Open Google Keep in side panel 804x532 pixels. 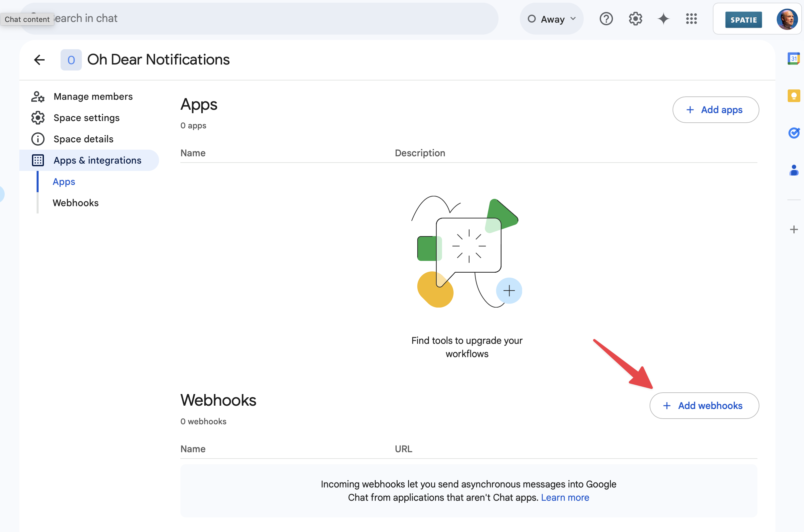[793, 96]
